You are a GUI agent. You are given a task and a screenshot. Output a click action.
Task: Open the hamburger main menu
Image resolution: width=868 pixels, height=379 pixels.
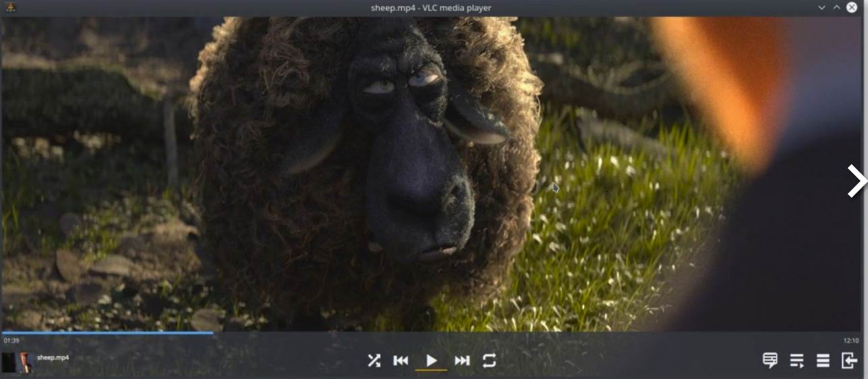click(x=823, y=361)
